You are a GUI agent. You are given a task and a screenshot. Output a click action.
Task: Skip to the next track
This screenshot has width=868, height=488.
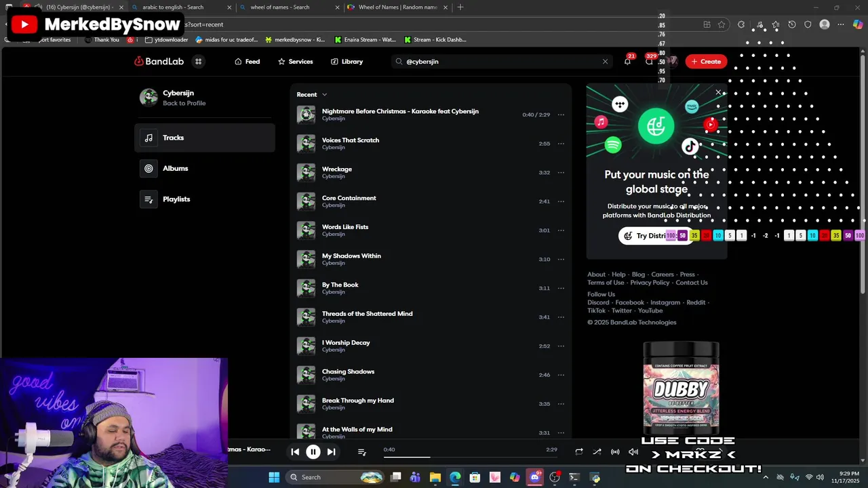point(331,452)
